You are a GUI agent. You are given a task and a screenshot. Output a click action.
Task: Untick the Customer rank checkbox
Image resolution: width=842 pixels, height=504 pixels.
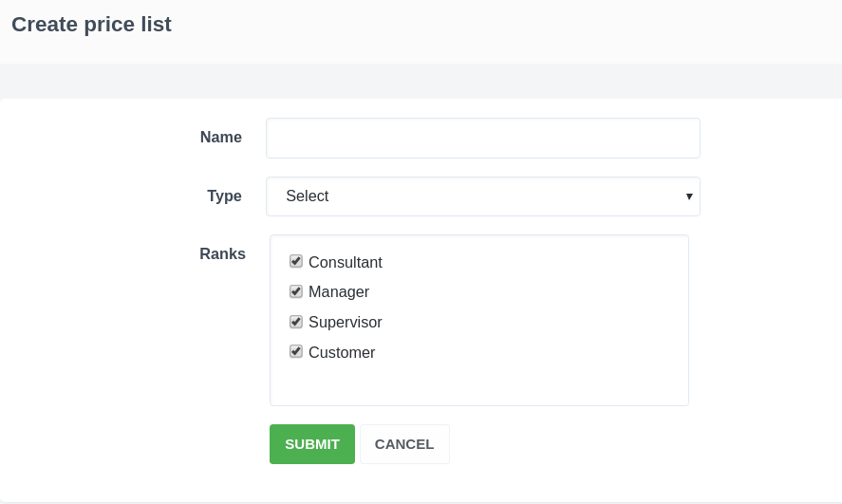[296, 351]
